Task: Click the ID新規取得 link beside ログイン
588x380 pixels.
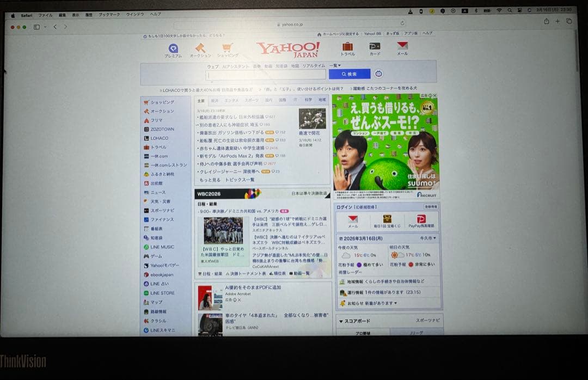Action: (x=365, y=207)
